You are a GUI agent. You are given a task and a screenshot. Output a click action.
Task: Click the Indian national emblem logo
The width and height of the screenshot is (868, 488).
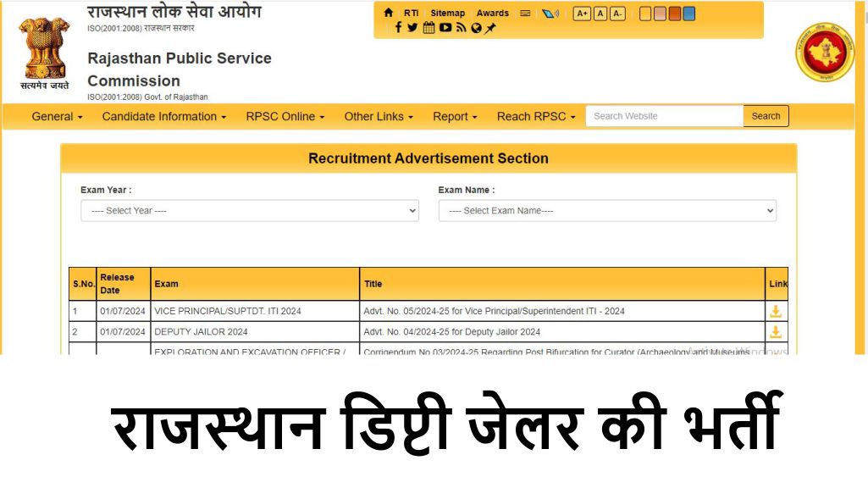pyautogui.click(x=44, y=53)
